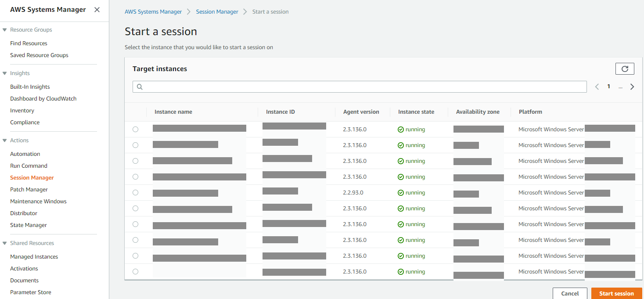Collapse the Insights section

pyautogui.click(x=4, y=73)
